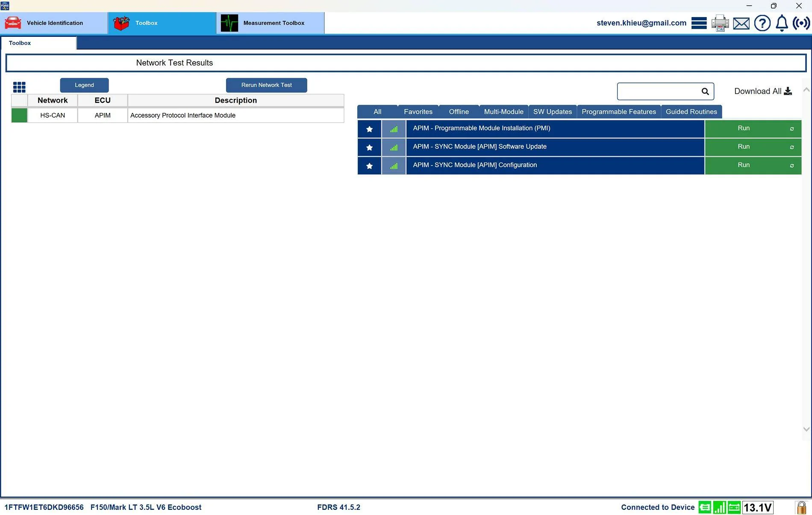This screenshot has width=812, height=515.
Task: Star the SYNC Module Software Update routine
Action: (x=369, y=147)
